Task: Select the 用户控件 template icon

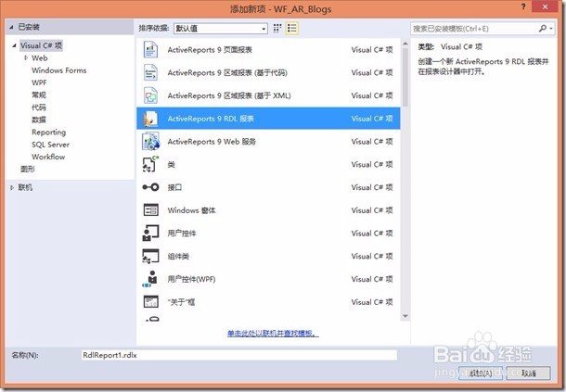Action: 150,233
